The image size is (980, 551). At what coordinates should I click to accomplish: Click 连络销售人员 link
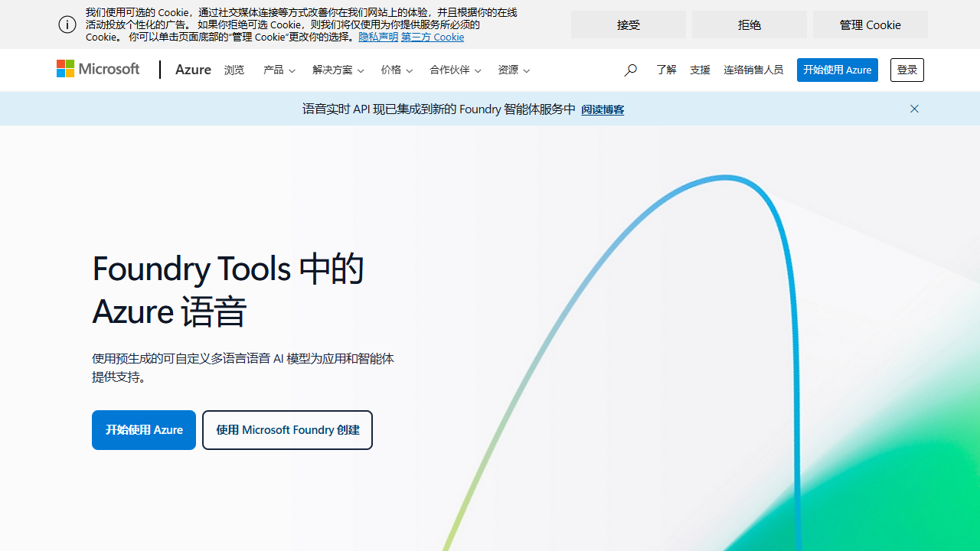[x=753, y=70]
